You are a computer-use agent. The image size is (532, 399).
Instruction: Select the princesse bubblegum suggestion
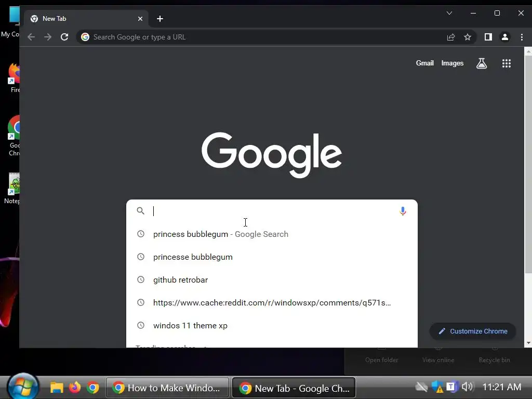272,257
